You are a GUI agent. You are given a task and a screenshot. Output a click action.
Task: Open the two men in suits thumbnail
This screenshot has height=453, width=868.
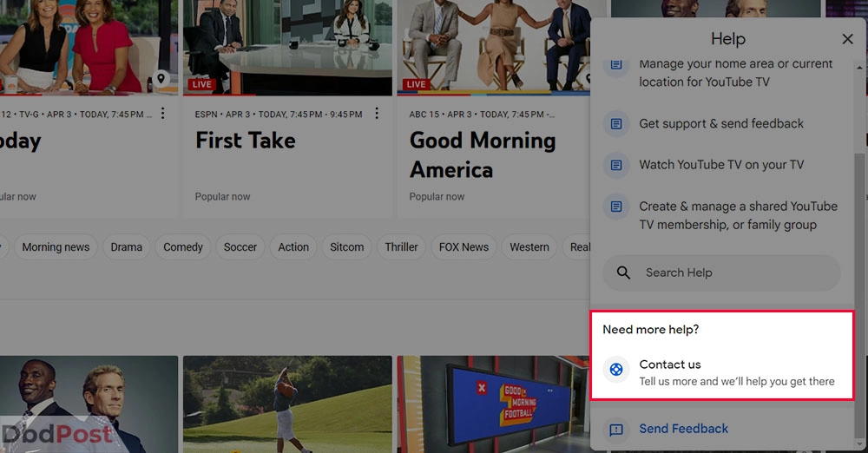pyautogui.click(x=89, y=404)
